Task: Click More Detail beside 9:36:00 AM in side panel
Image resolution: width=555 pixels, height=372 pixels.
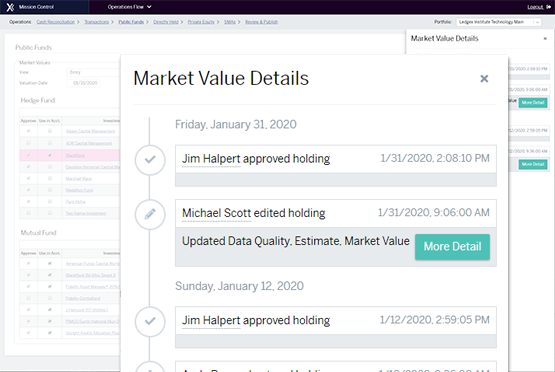Action: pos(533,164)
